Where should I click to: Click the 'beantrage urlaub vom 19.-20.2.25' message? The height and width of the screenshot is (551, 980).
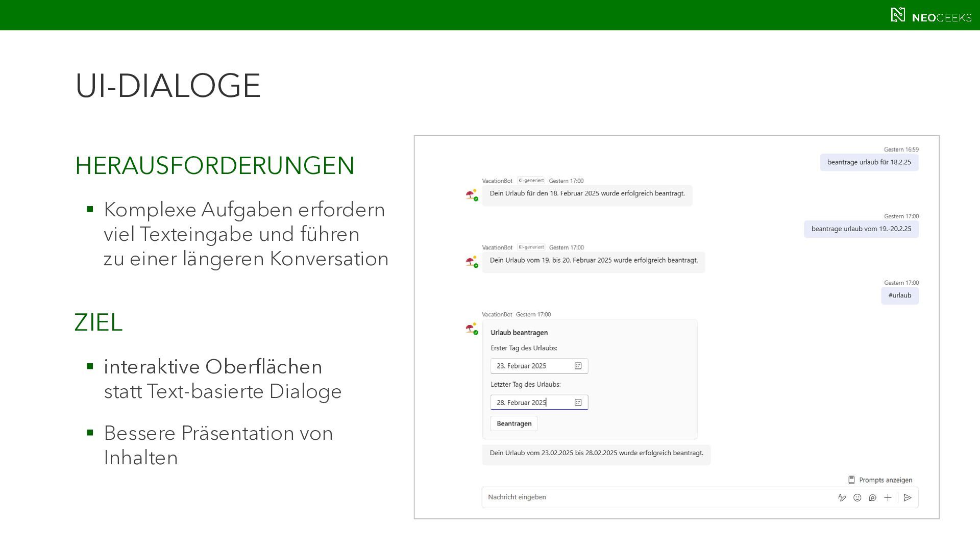pos(861,229)
